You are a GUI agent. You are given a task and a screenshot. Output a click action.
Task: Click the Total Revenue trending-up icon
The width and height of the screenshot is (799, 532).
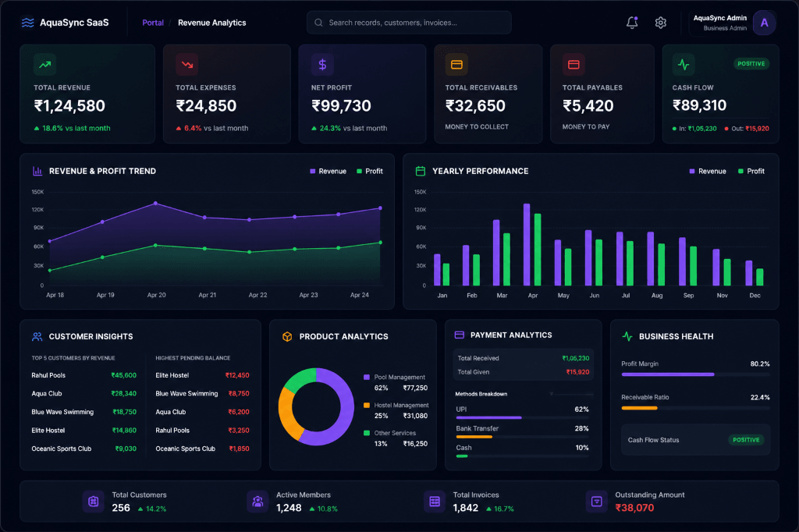pyautogui.click(x=44, y=65)
